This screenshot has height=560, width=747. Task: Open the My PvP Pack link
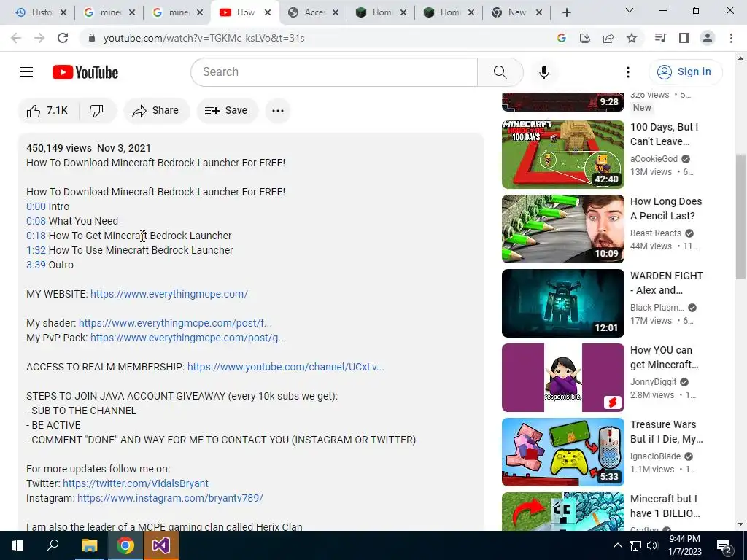pyautogui.click(x=188, y=338)
